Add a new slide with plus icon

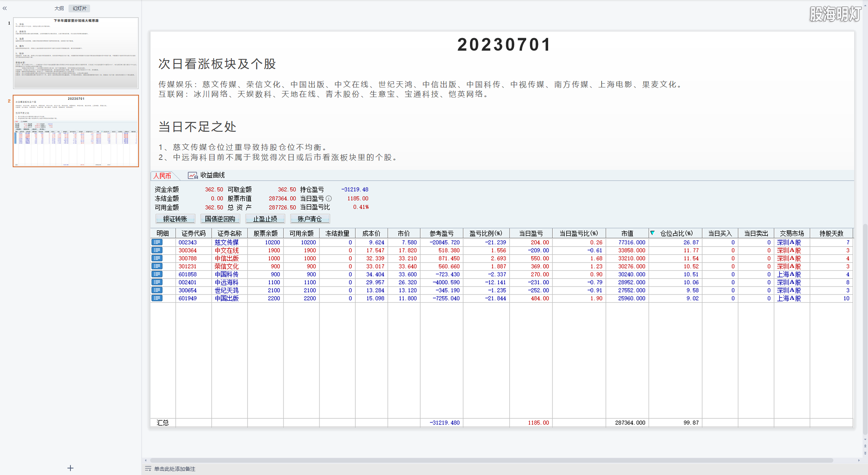pos(70,468)
